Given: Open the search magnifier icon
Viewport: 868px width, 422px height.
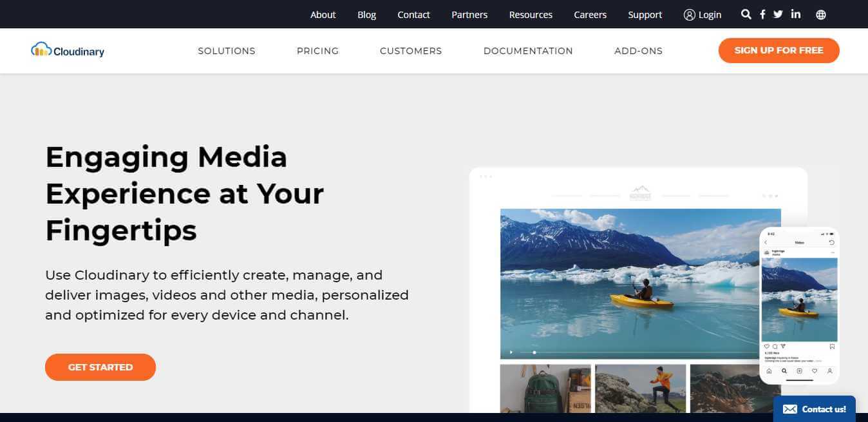Looking at the screenshot, I should pos(746,14).
